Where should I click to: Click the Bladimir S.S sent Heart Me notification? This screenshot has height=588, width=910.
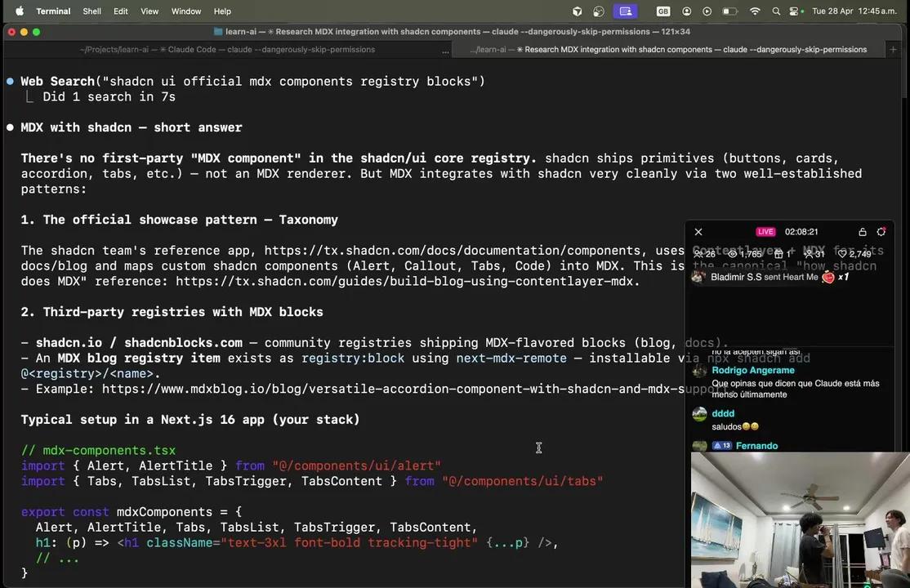tap(770, 277)
